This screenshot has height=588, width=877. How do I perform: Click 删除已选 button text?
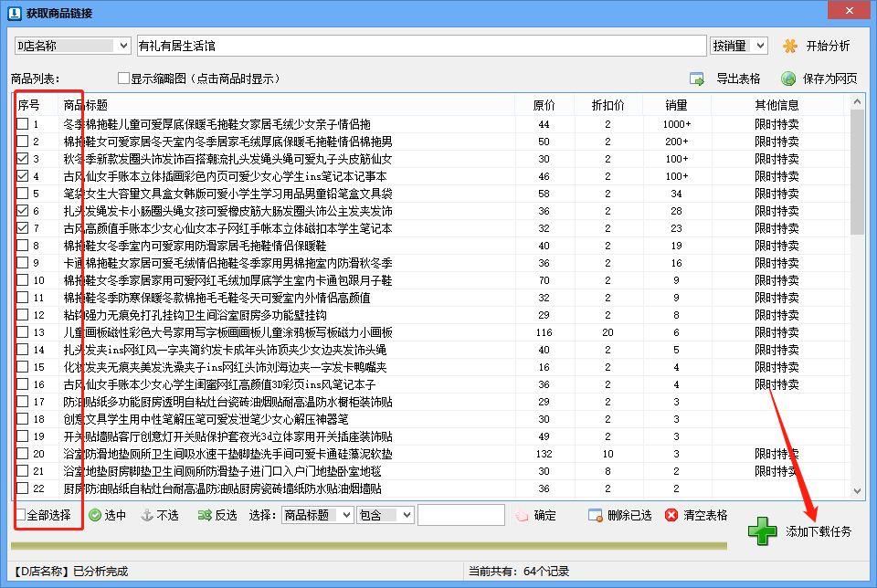(x=629, y=515)
